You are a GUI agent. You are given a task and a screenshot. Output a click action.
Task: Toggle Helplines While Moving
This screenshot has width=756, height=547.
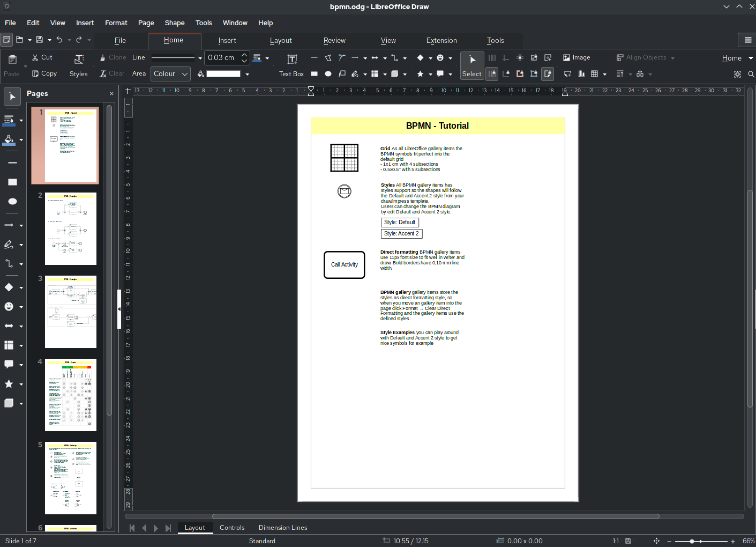(520, 57)
